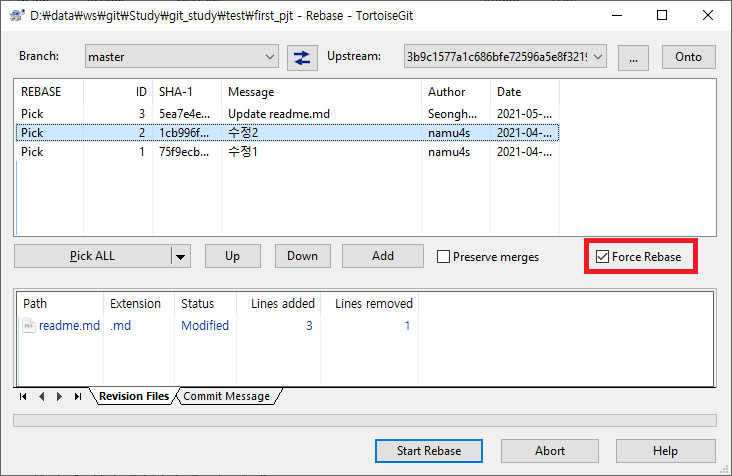Click the readme.md file icon

point(29,325)
